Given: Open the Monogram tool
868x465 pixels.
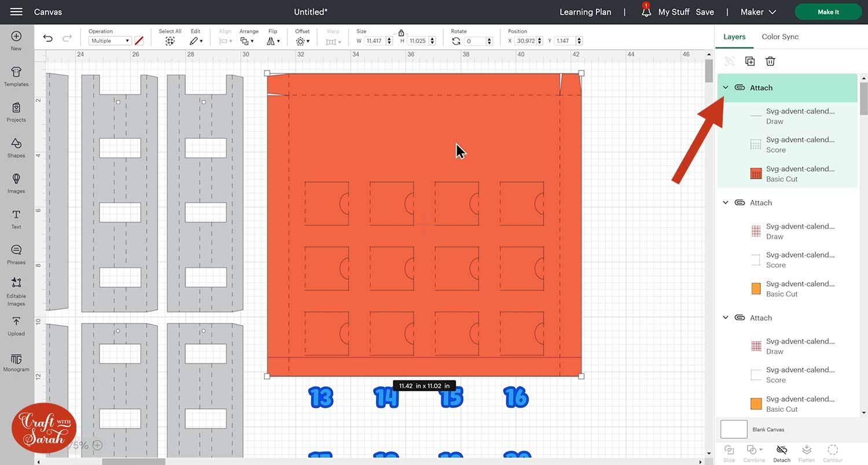Looking at the screenshot, I should (x=16, y=363).
